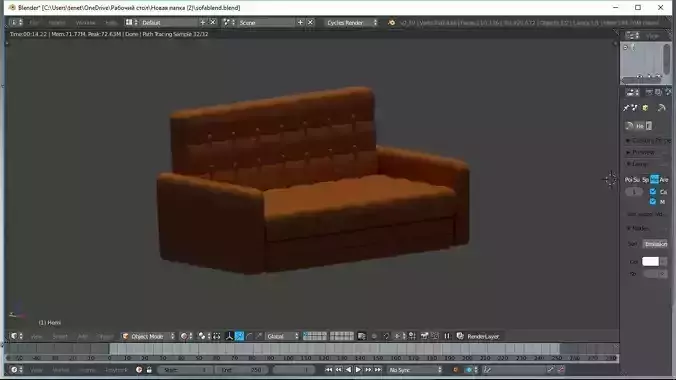Add a new scene with plus
Viewport: 676px width, 380px height.
300,22
